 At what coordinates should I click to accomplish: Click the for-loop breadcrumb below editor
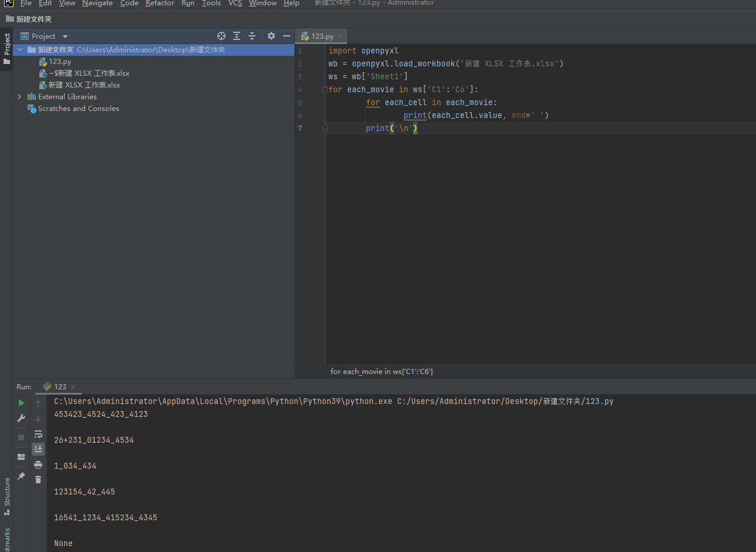coord(382,372)
